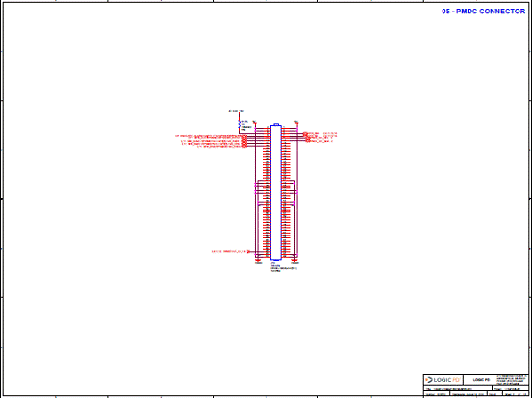532x398 pixels.
Task: Click the notch at top of connector
Action: [276, 124]
